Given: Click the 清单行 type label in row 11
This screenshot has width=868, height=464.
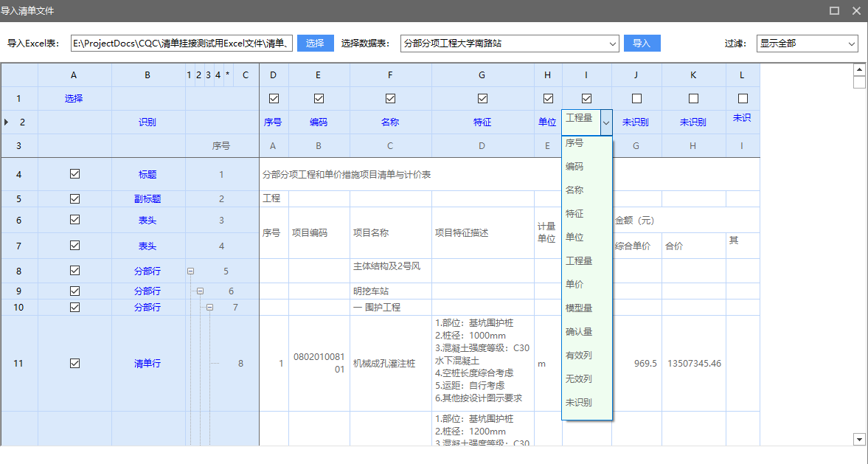Looking at the screenshot, I should point(147,364).
